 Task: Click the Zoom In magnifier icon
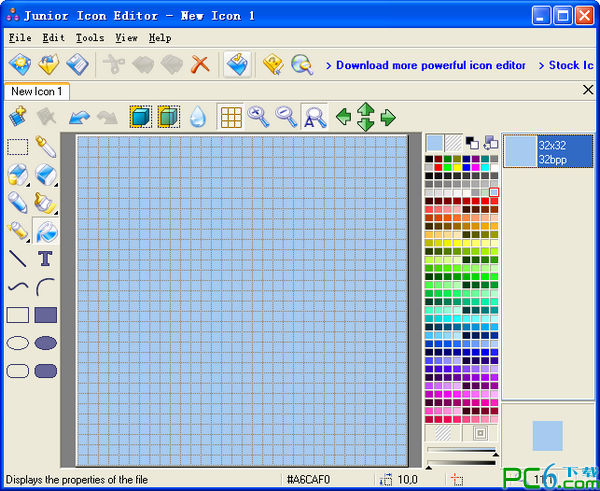(x=258, y=117)
